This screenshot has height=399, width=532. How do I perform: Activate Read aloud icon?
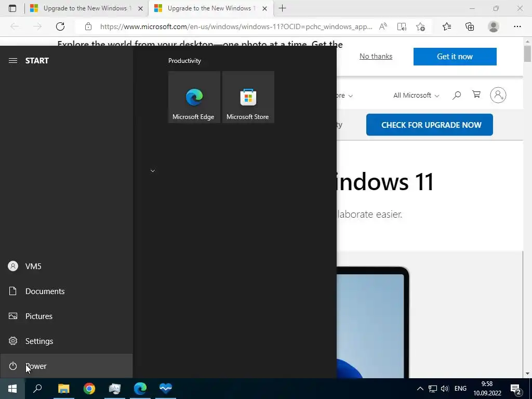[383, 26]
